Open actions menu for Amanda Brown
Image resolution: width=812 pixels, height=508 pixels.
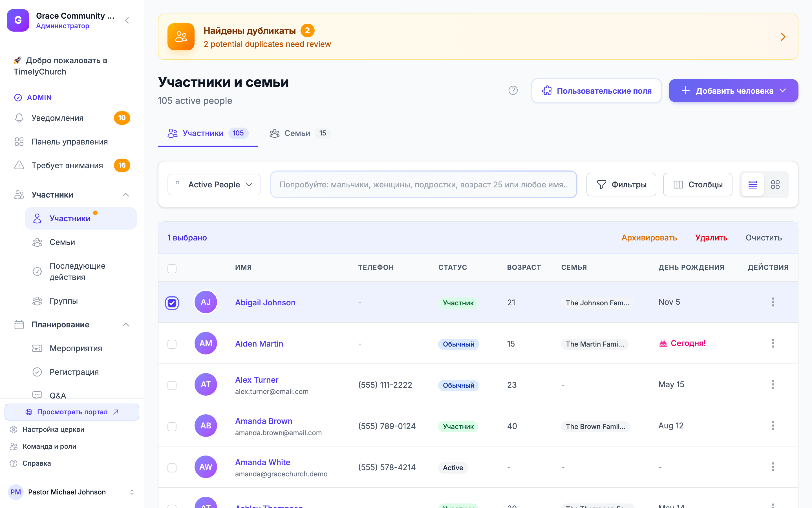(x=773, y=426)
